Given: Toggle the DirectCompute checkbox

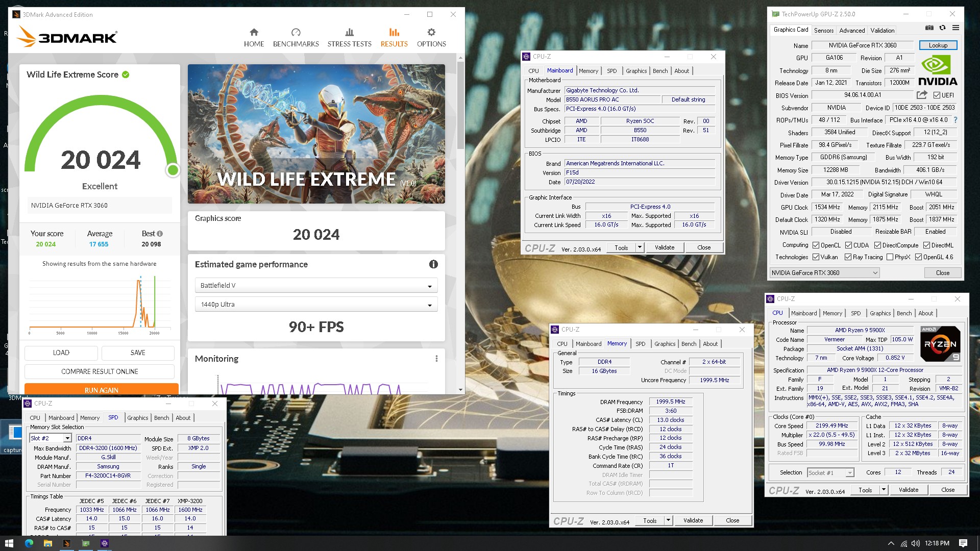Looking at the screenshot, I should click(x=877, y=245).
